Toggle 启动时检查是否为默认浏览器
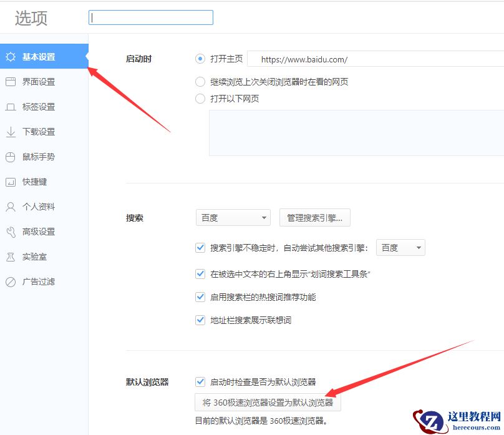Screen dimensions: 504x435 point(200,382)
